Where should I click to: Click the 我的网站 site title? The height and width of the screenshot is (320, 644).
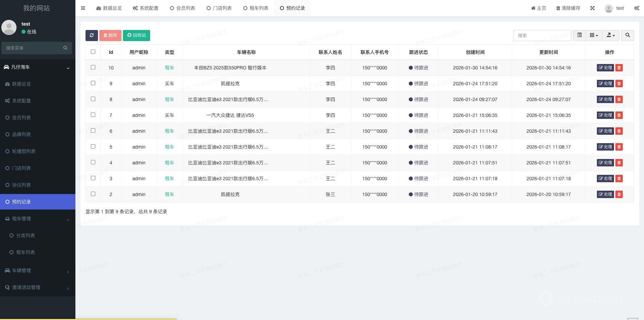(36, 8)
